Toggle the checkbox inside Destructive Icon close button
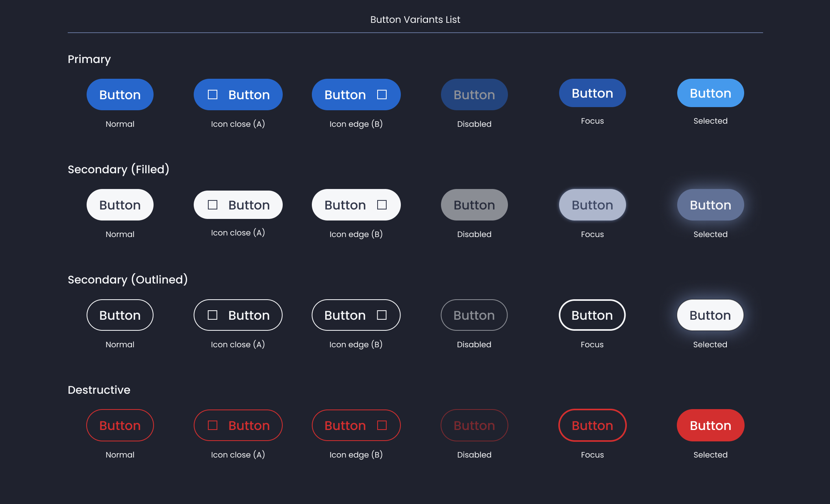 212,425
